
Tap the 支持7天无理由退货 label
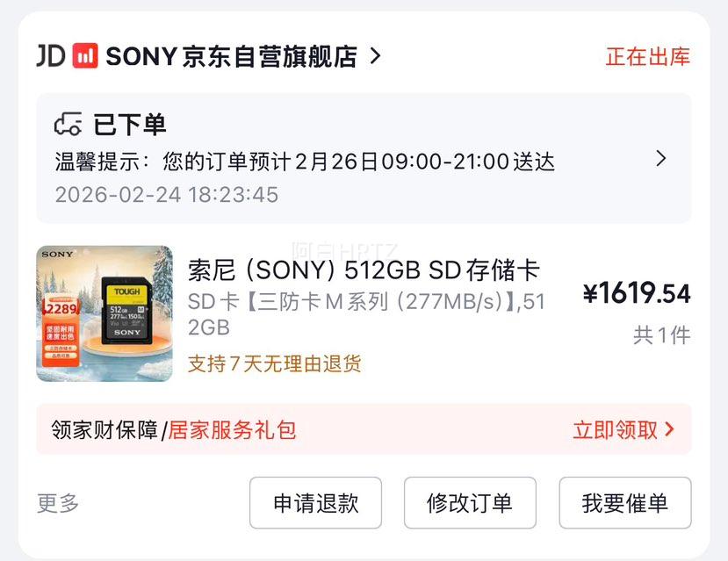[x=275, y=363]
